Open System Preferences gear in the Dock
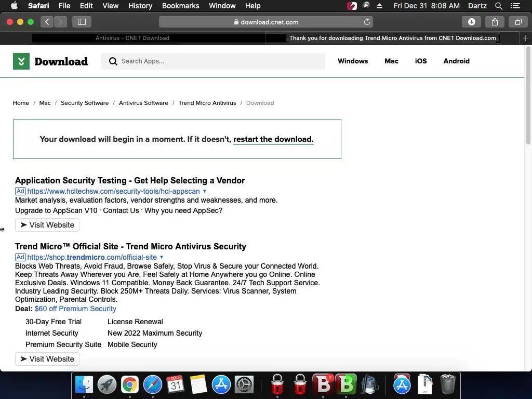Screen dimensions: 532x399 [244, 385]
